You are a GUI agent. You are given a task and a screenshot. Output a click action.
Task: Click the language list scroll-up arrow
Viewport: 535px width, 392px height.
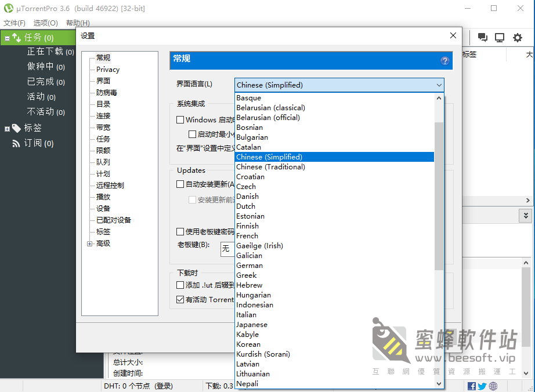439,98
